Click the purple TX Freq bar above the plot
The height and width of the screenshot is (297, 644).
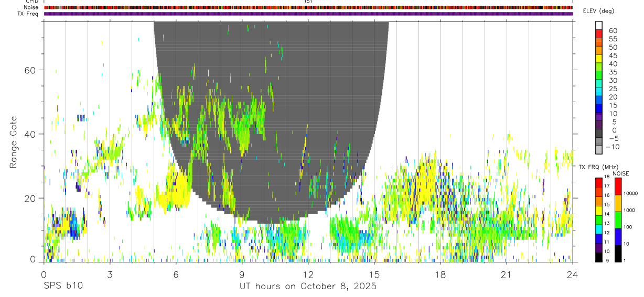[x=308, y=14]
